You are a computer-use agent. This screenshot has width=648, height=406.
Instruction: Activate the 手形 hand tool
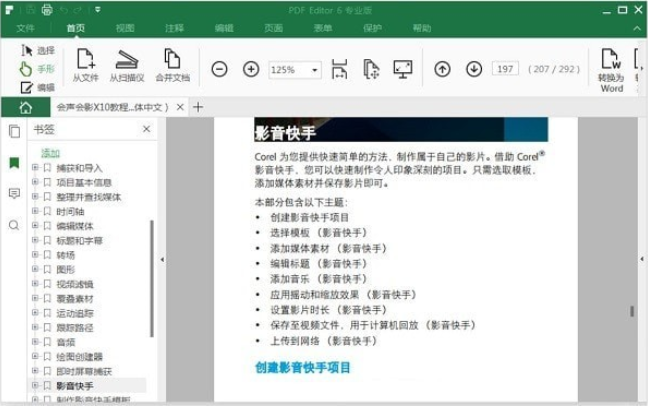point(38,69)
